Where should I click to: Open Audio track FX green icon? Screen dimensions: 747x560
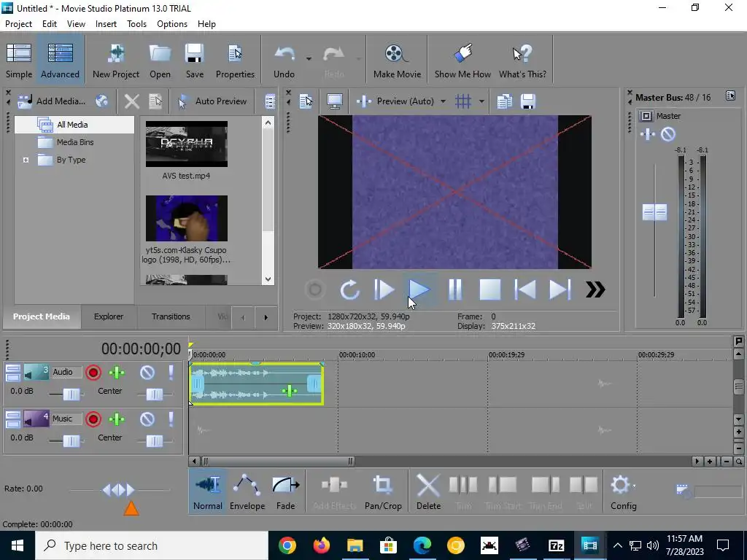click(117, 373)
